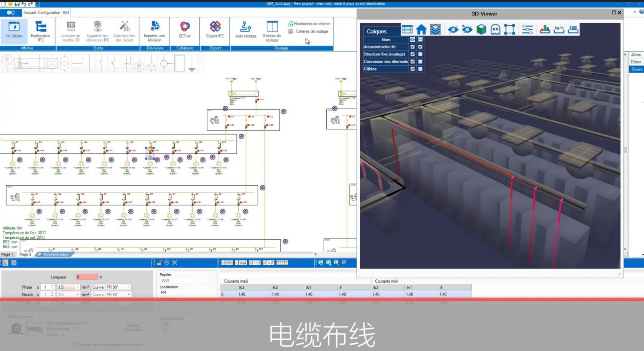This screenshot has width=644, height=351.
Task: Toggle the layers panel icon in 3D Viewer
Action: (435, 30)
